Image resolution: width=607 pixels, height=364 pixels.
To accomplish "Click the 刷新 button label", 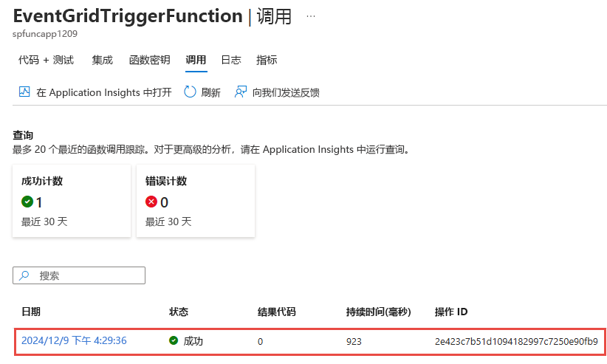I will click(211, 92).
